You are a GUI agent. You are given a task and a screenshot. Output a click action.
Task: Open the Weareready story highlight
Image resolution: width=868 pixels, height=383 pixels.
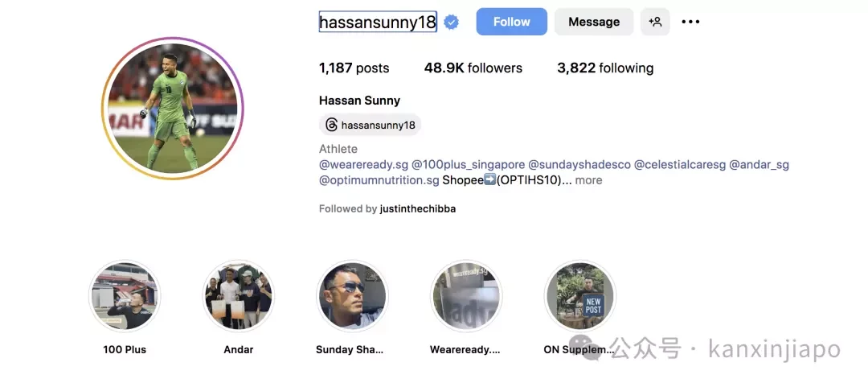click(466, 295)
